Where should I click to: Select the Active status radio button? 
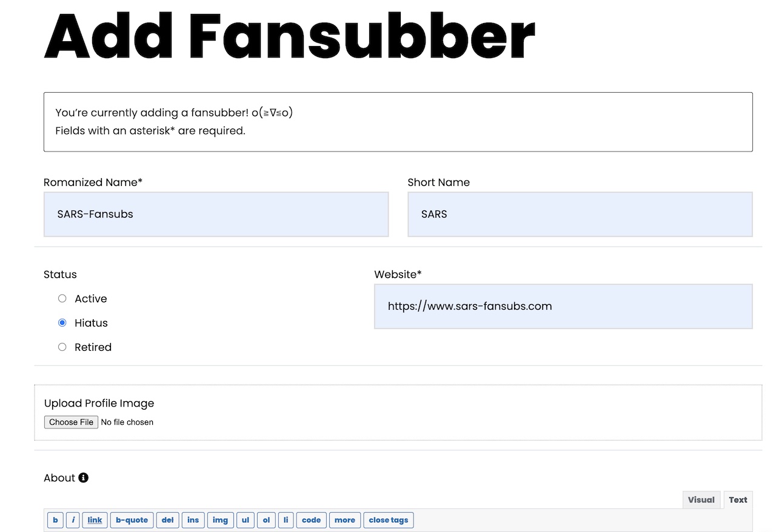(62, 298)
